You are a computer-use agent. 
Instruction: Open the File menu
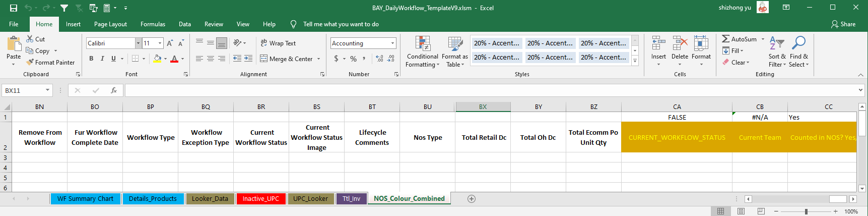coord(14,24)
